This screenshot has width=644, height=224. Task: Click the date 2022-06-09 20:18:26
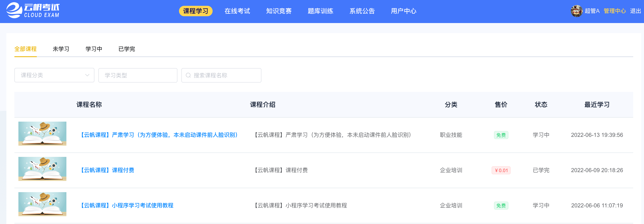(597, 170)
